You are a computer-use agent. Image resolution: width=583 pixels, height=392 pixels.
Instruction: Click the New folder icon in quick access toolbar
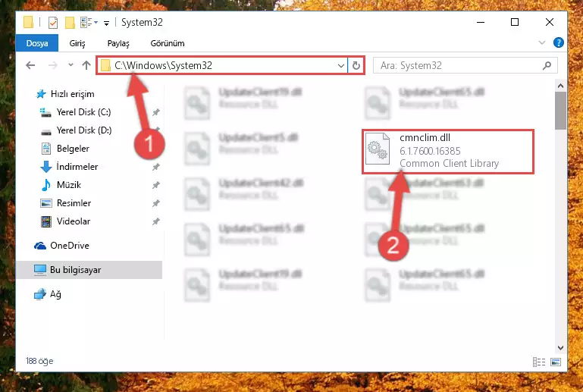pos(70,23)
